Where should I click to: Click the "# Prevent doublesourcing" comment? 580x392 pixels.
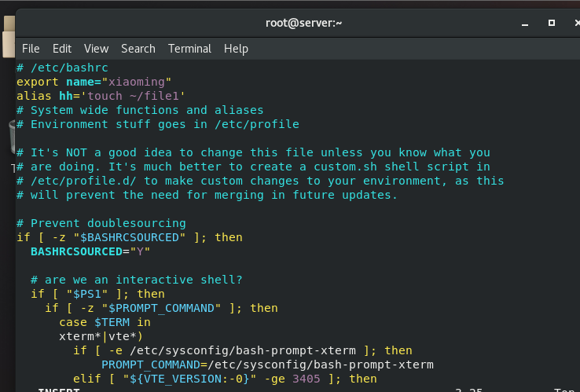point(101,223)
